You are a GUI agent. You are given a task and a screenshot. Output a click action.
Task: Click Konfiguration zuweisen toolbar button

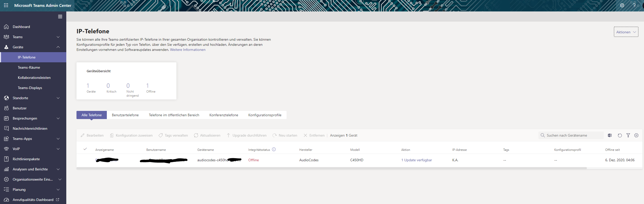tap(131, 135)
